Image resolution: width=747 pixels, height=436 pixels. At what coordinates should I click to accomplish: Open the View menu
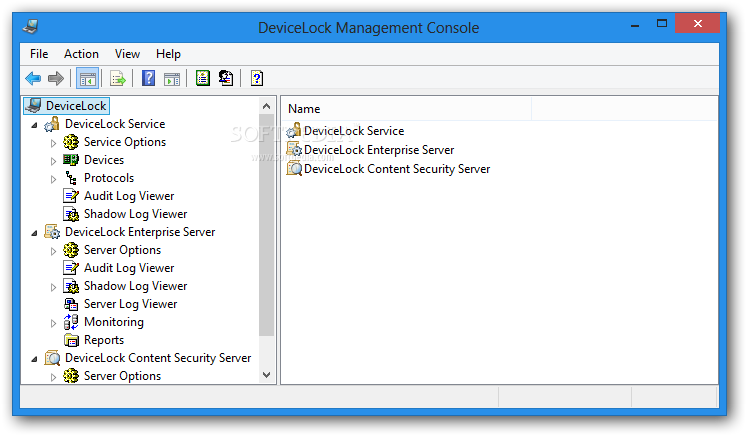tap(127, 54)
